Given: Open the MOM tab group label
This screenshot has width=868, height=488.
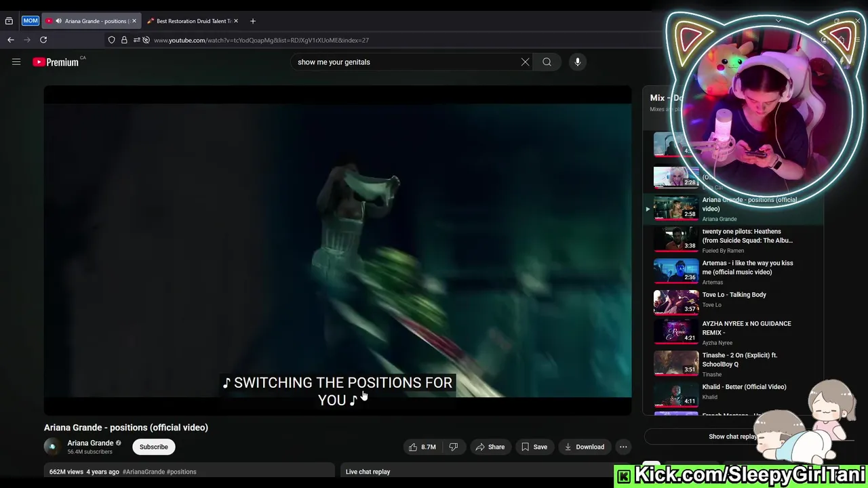Looking at the screenshot, I should pyautogui.click(x=31, y=21).
